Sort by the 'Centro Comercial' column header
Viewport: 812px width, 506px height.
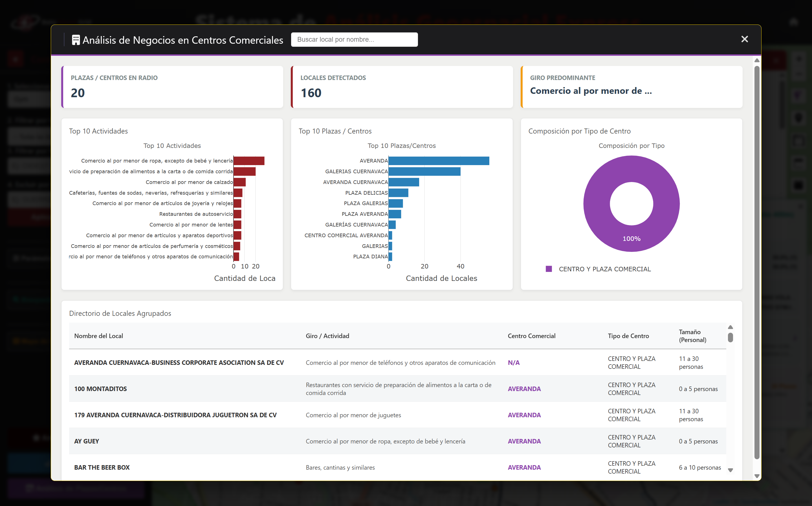coord(531,336)
